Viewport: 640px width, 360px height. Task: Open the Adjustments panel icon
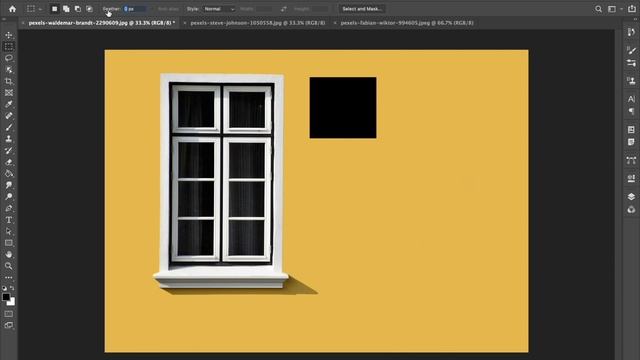631,178
